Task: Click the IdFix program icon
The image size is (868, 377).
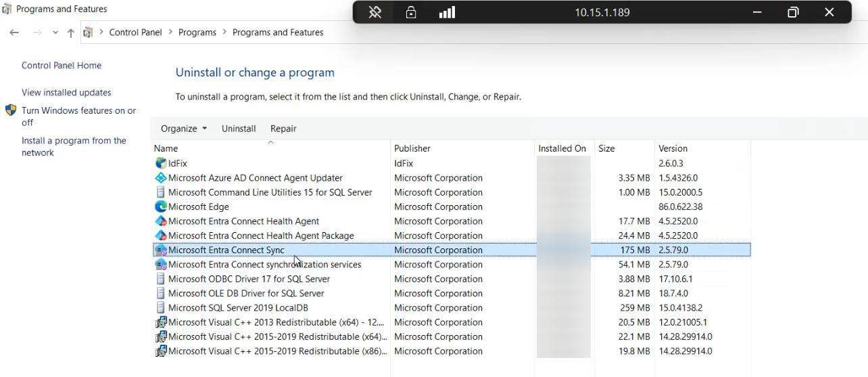Action: pyautogui.click(x=161, y=163)
